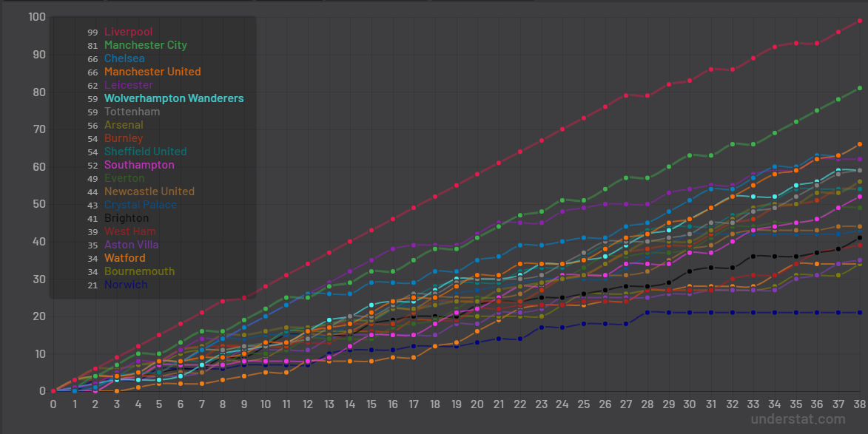Click the 38 label on the x-axis

[x=860, y=404]
